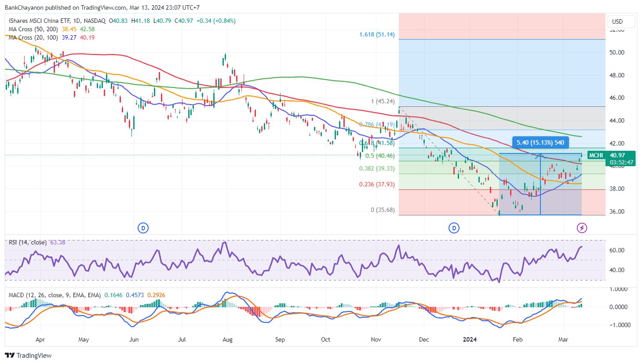Open the USD currency selector

click(621, 22)
